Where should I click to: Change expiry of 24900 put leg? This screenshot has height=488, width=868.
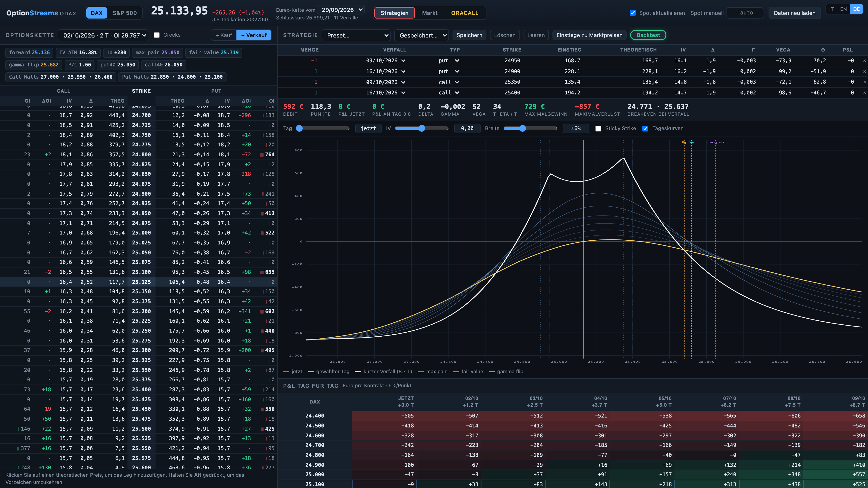pos(385,71)
